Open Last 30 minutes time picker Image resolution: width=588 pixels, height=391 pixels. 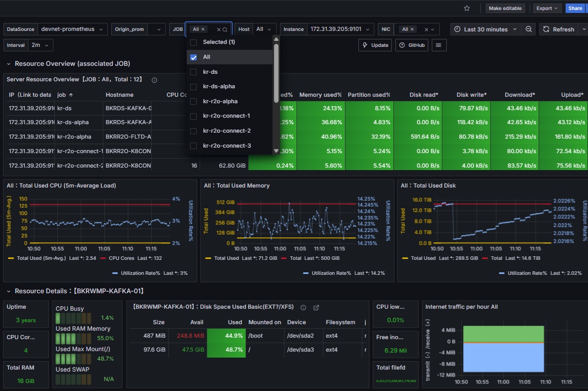point(486,29)
